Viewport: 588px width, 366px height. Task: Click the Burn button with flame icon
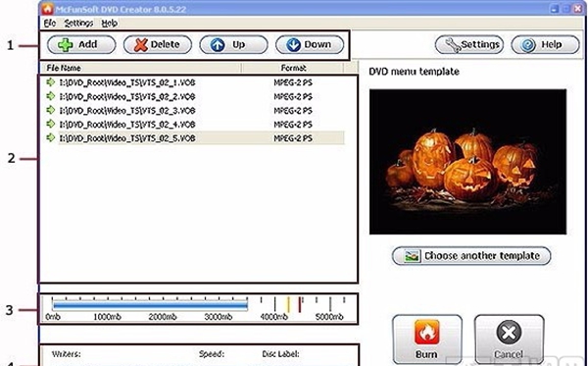click(x=427, y=340)
